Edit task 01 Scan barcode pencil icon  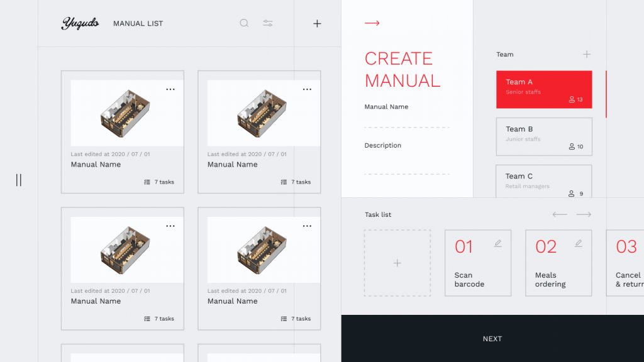[498, 243]
